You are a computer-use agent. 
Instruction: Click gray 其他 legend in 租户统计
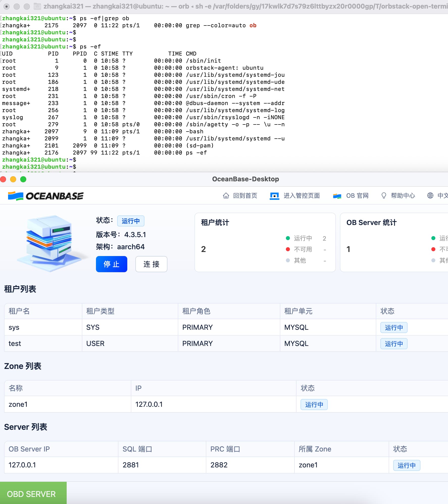click(296, 260)
